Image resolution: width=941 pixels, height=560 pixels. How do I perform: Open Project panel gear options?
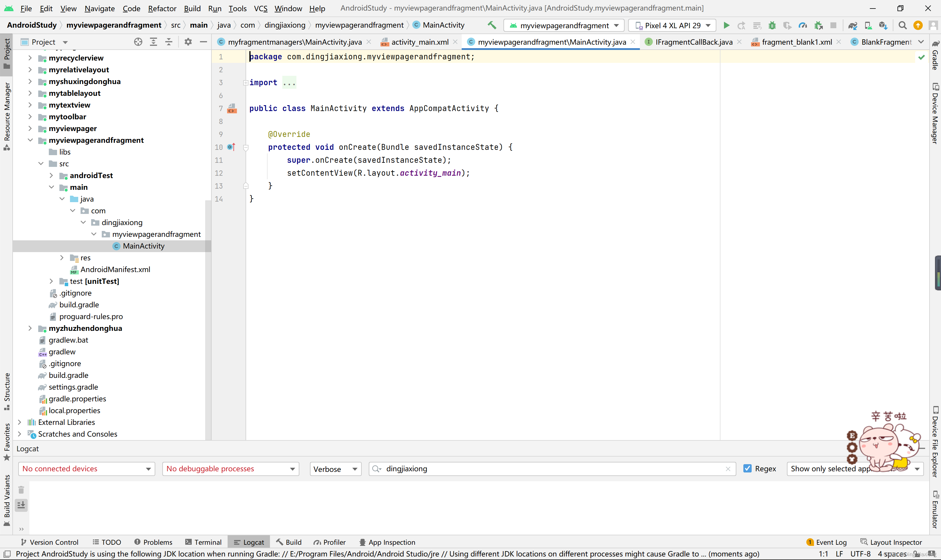[x=188, y=42]
